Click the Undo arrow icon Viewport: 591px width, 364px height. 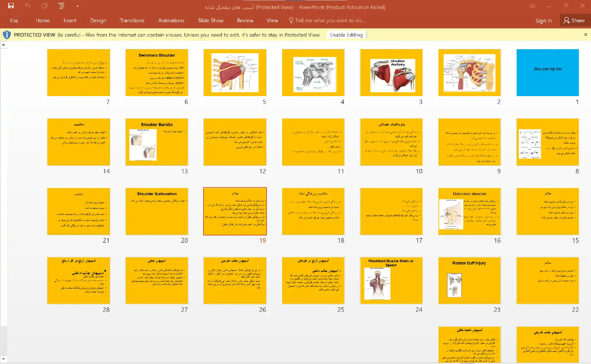click(28, 6)
